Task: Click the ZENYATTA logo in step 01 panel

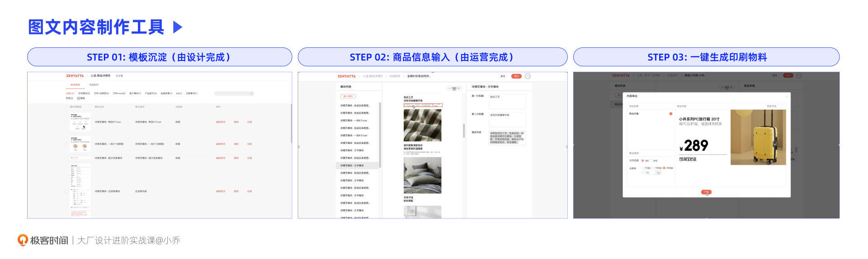Action: pyautogui.click(x=75, y=76)
